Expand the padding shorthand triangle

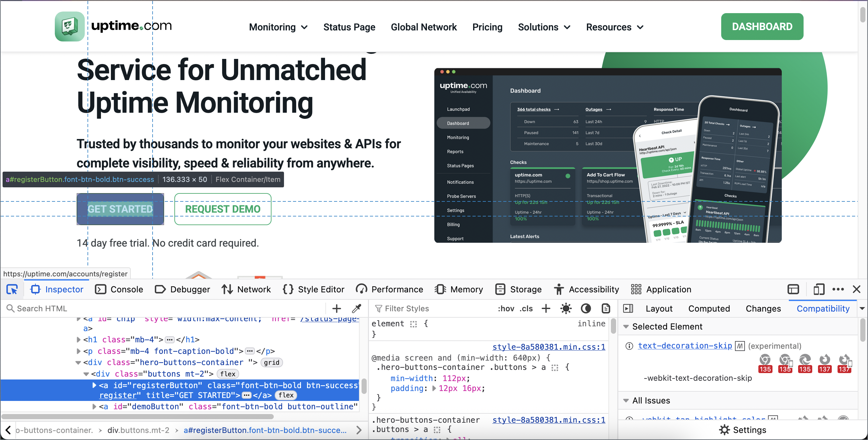[434, 388]
